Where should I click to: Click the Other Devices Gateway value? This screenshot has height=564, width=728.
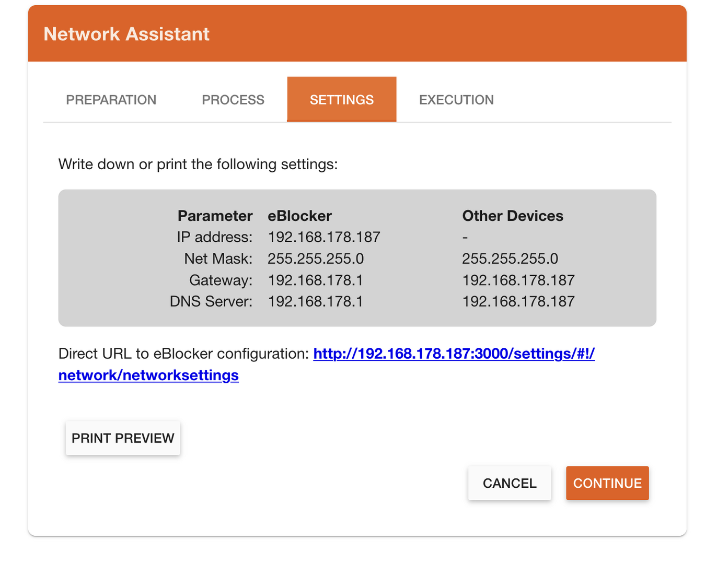click(x=518, y=280)
